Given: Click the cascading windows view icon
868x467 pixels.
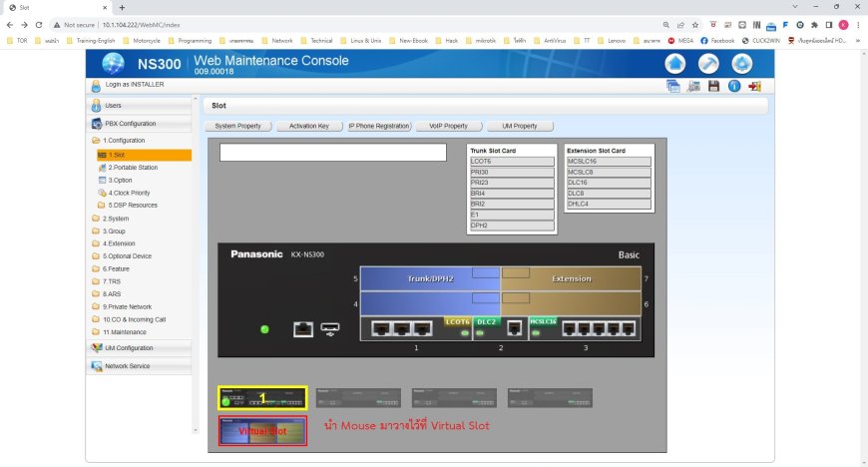Looking at the screenshot, I should pyautogui.click(x=673, y=86).
